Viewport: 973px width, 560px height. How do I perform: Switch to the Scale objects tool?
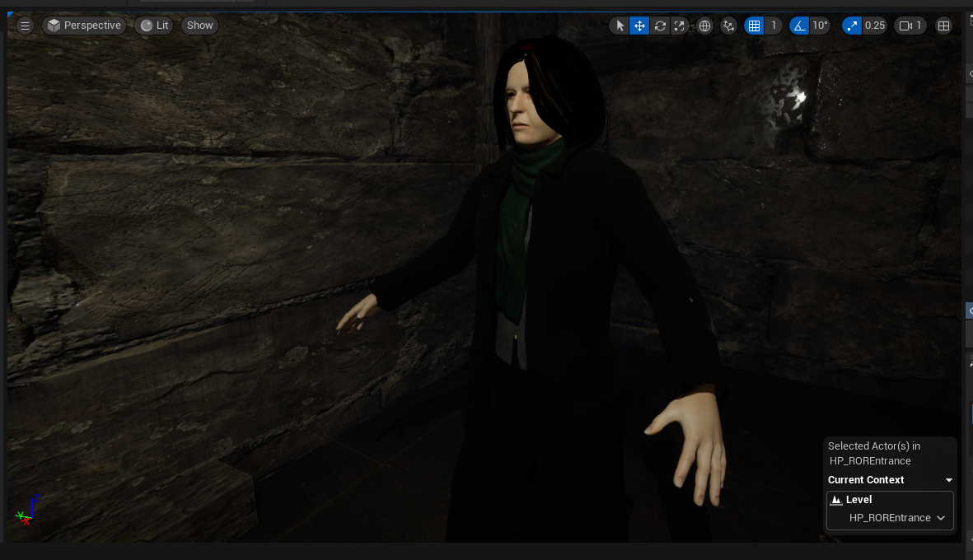pos(679,26)
